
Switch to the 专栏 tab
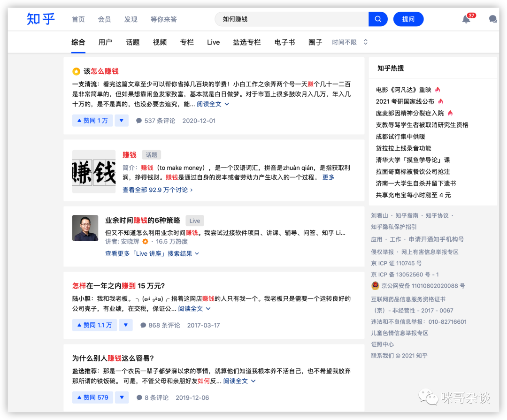187,42
